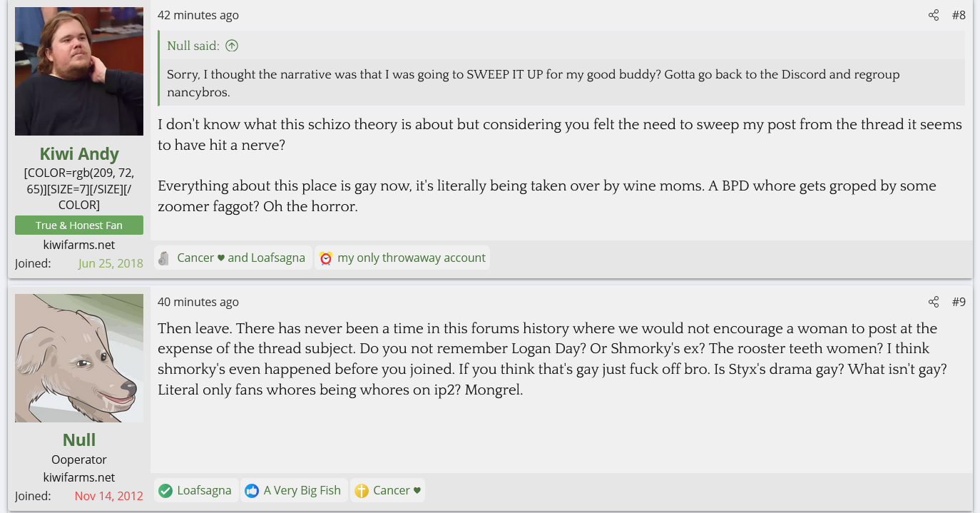Image resolution: width=980 pixels, height=513 pixels.
Task: Click the True & Honest Fan badge
Action: [x=79, y=225]
